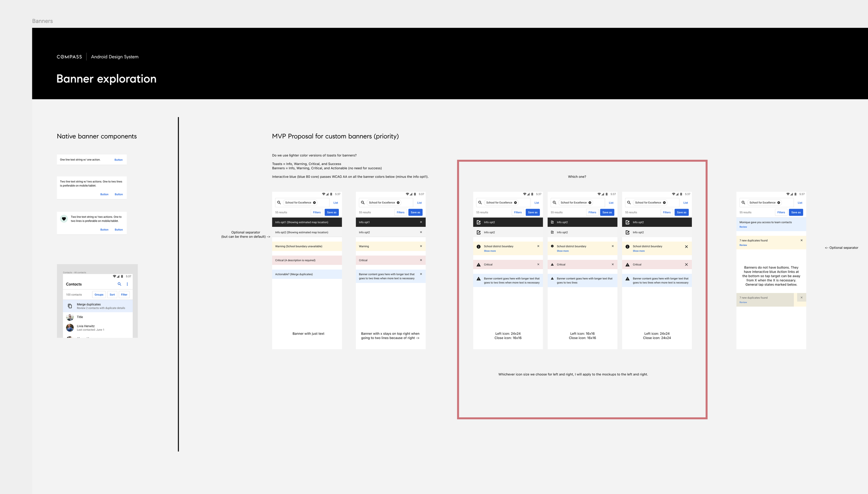Click the Sort button in Contacts

112,295
